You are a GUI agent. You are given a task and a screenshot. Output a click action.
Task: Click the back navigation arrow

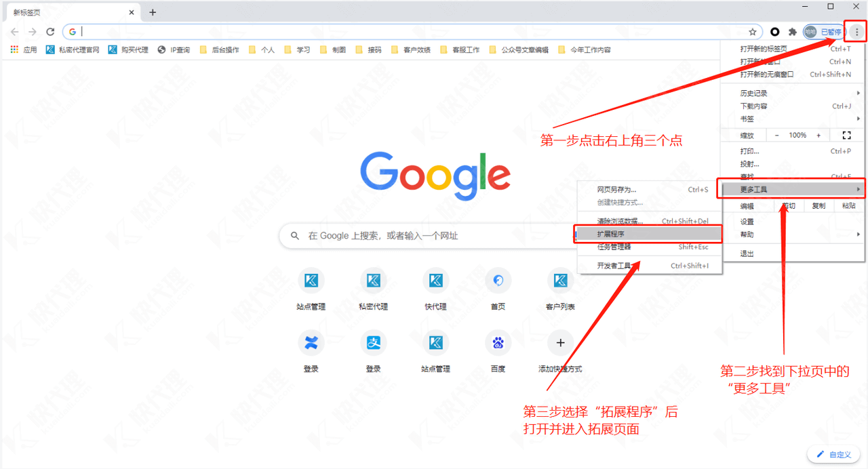14,31
